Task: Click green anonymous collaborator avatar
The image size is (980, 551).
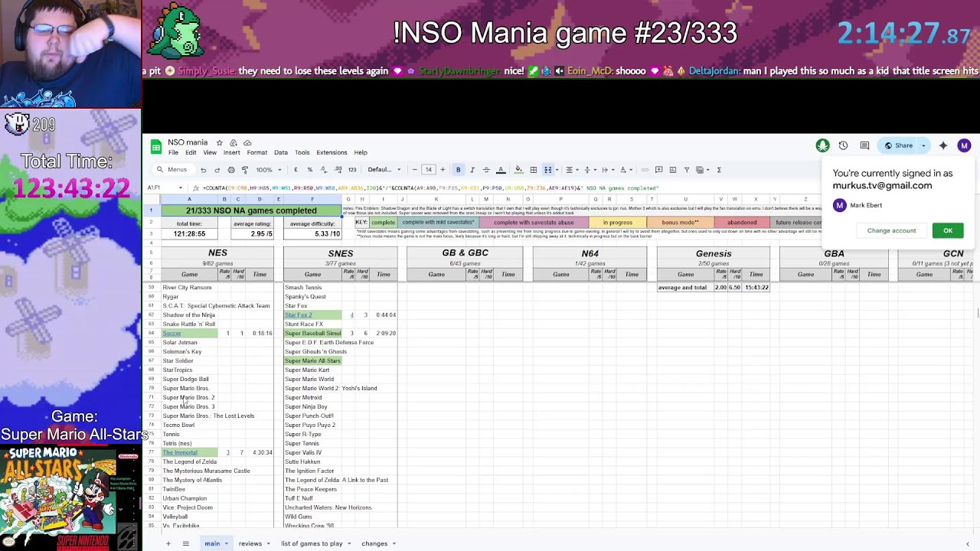Action: click(x=822, y=145)
